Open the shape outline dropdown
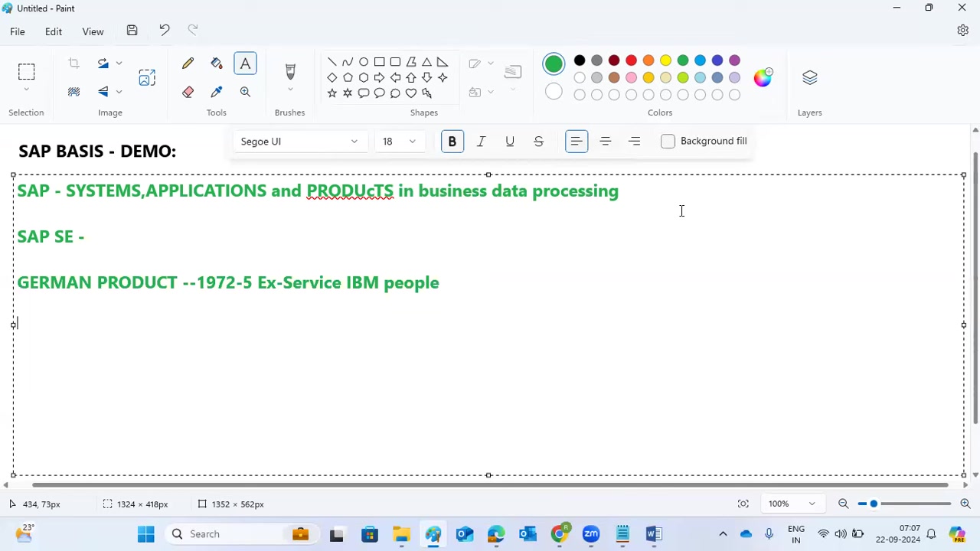 click(491, 64)
